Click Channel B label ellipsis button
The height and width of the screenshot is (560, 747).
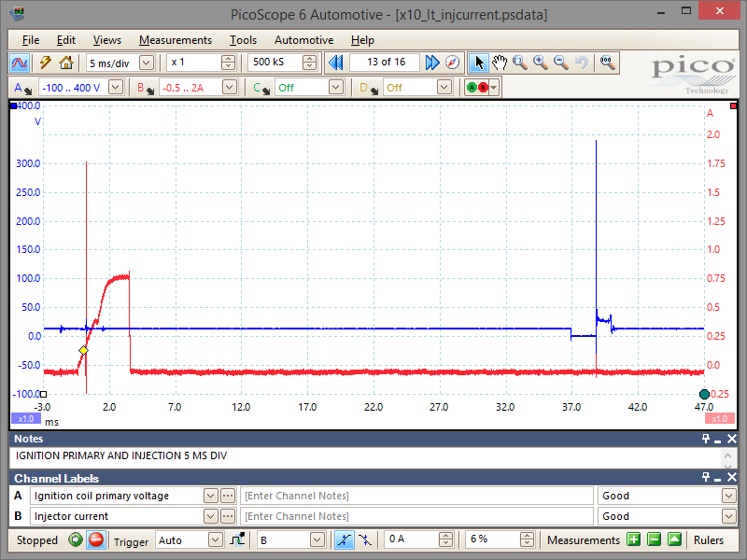[228, 516]
